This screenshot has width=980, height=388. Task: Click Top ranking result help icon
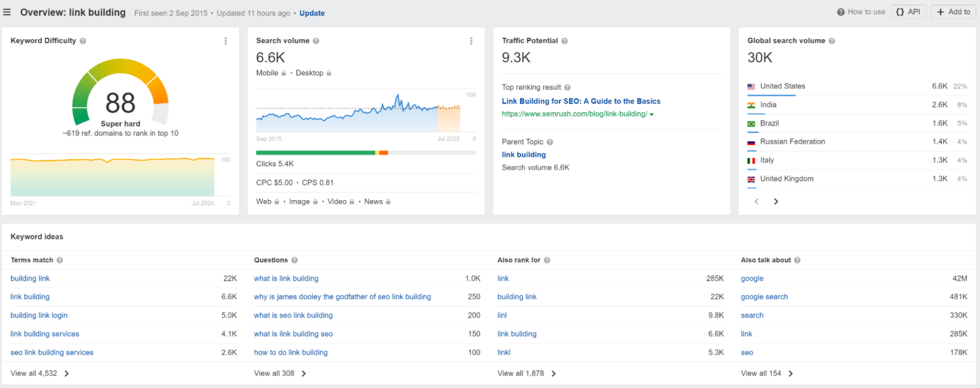point(568,88)
